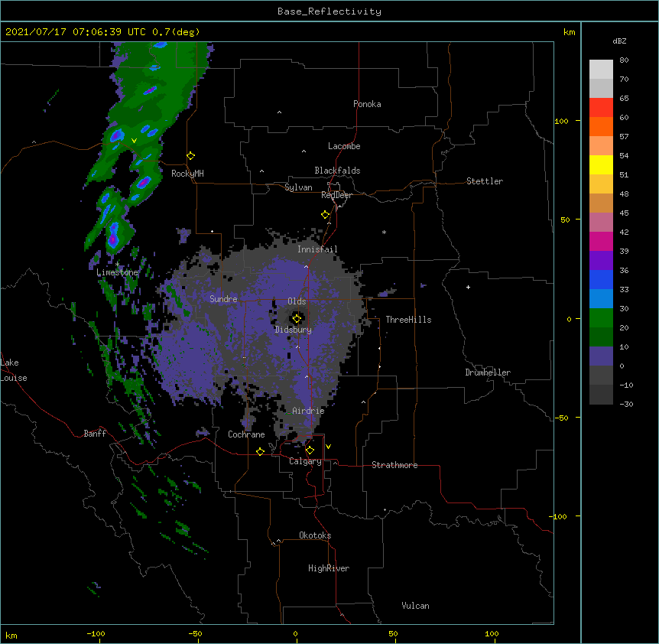Viewport: 659px width, 644px height.
Task: Click the Stettler town label
Action: (485, 181)
